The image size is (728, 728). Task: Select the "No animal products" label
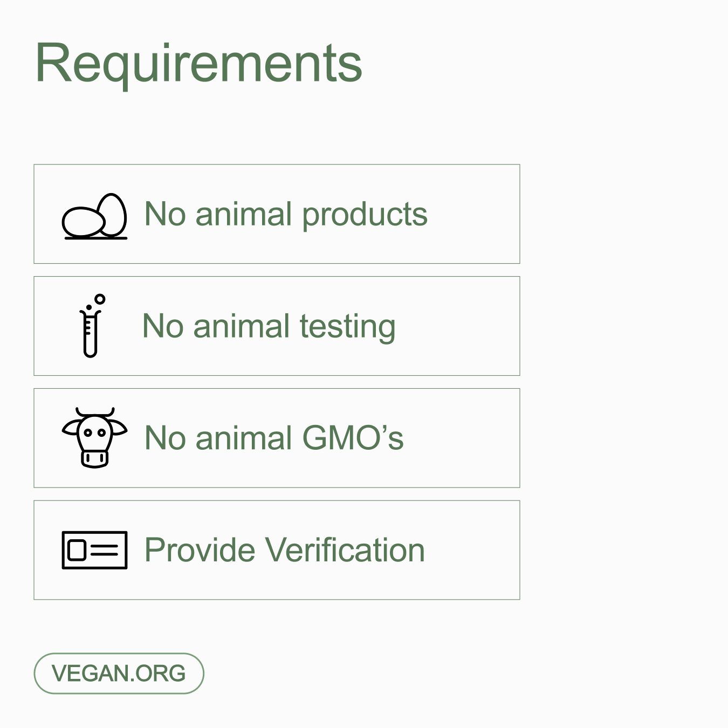(x=286, y=214)
